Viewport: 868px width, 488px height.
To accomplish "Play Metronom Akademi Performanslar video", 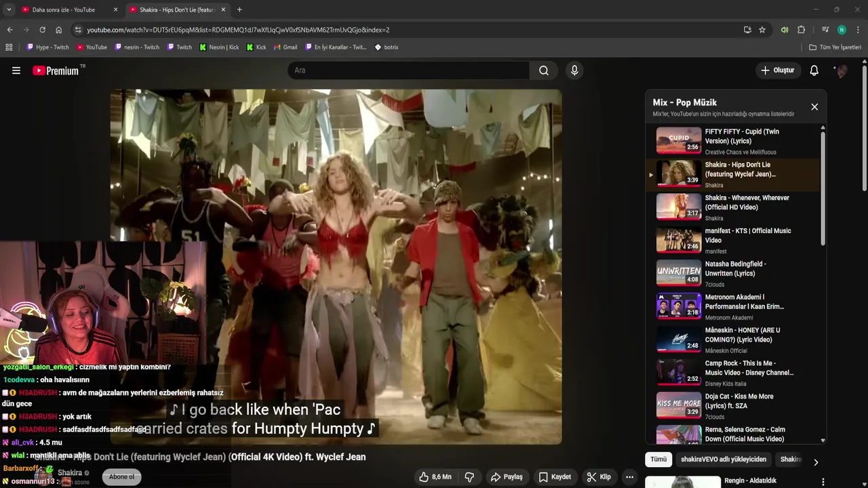I will point(732,307).
